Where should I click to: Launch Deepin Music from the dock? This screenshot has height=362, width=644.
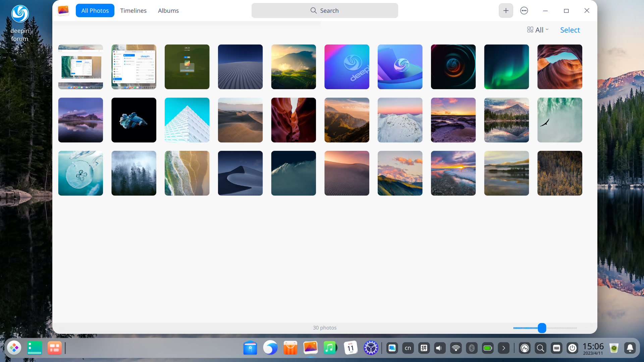click(x=330, y=348)
